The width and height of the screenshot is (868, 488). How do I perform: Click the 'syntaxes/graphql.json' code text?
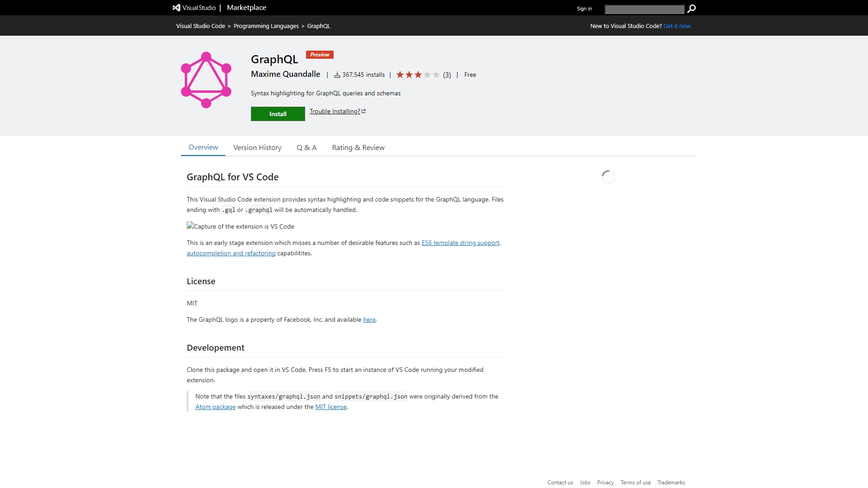pos(284,396)
